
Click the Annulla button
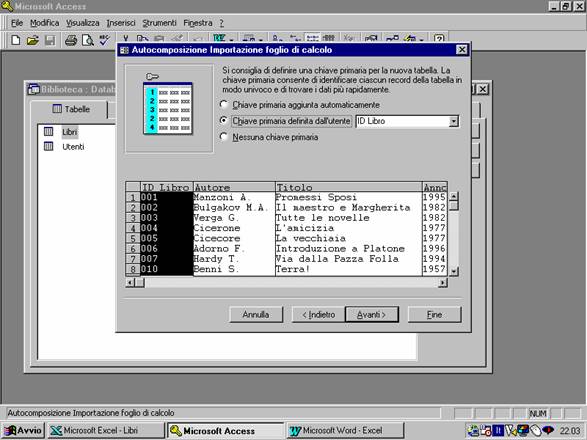click(256, 315)
